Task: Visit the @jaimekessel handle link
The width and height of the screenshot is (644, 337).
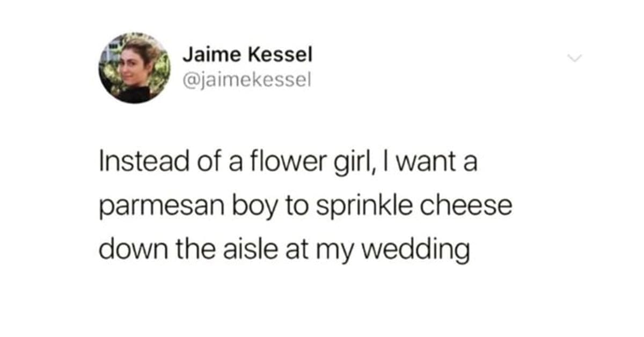Action: coord(246,80)
